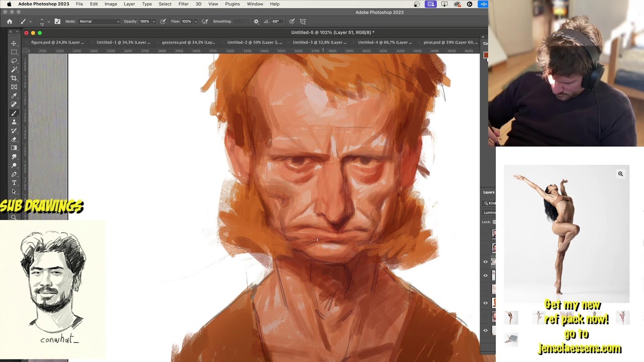Select the Zoom tool in toolbar
644x362 pixels.
pos(14,217)
